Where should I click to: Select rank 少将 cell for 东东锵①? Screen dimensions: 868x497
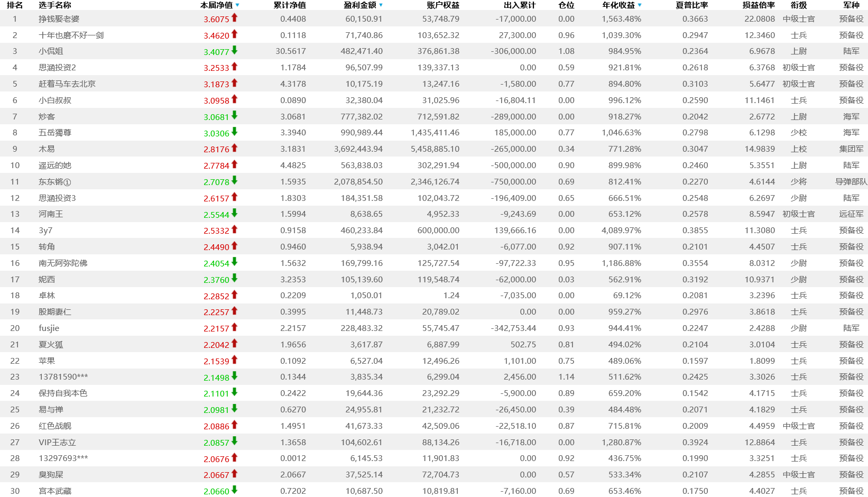coord(799,182)
